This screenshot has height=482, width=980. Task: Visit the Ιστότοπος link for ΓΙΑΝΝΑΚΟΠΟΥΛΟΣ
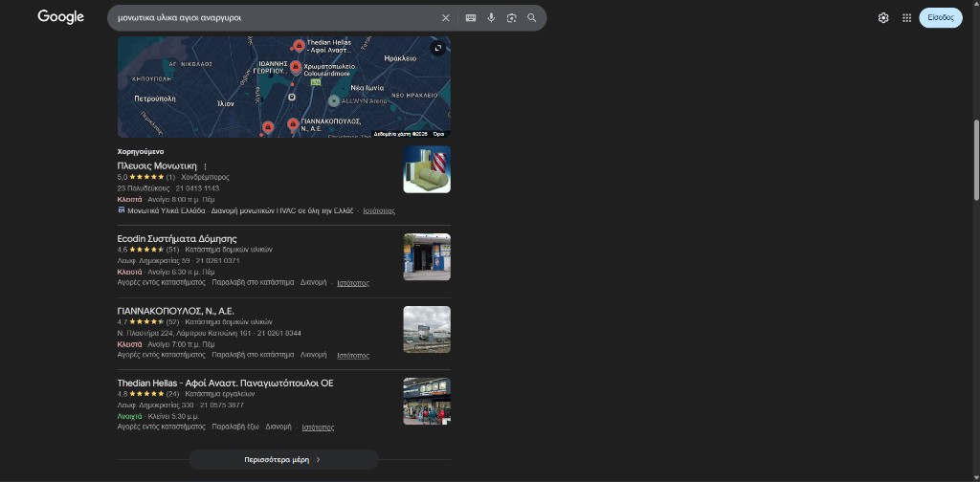coord(353,355)
